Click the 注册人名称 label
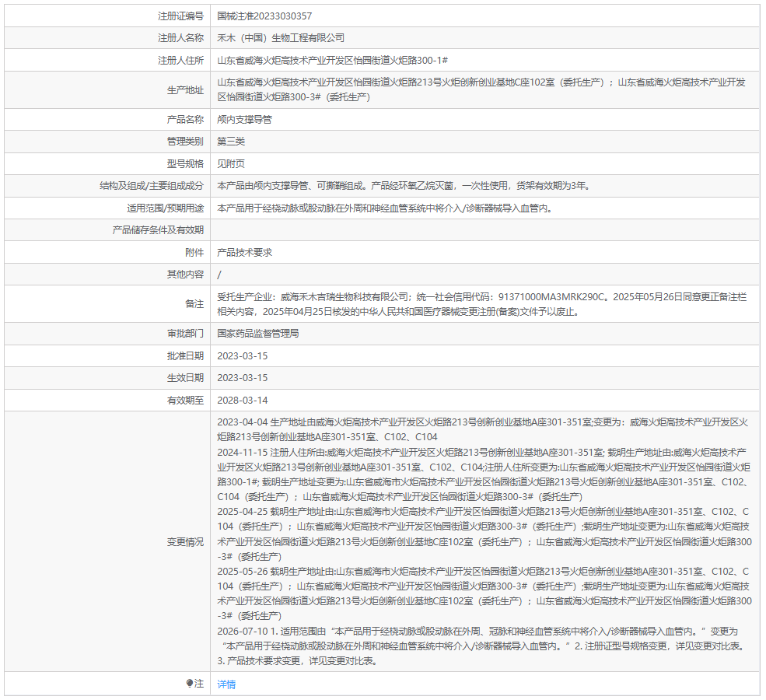 (x=180, y=38)
